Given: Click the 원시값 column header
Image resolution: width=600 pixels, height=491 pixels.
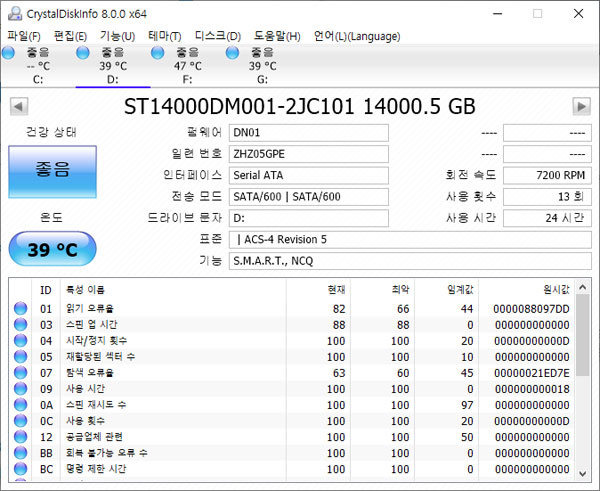Looking at the screenshot, I should pyautogui.click(x=526, y=290).
